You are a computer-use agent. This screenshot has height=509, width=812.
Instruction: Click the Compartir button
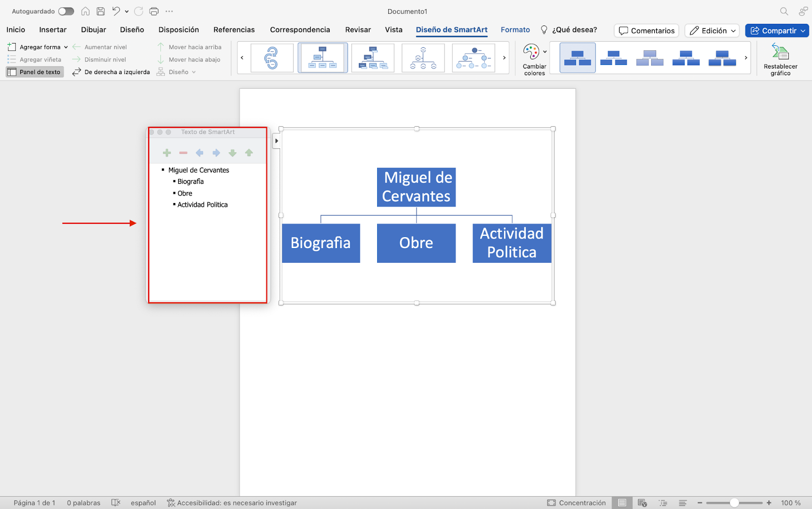(777, 30)
